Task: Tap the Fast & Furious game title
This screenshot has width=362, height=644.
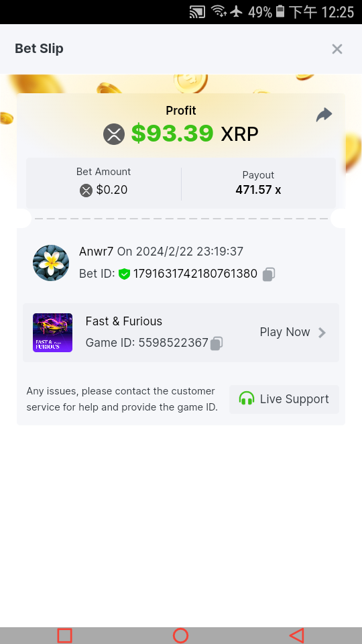Action: [x=124, y=321]
